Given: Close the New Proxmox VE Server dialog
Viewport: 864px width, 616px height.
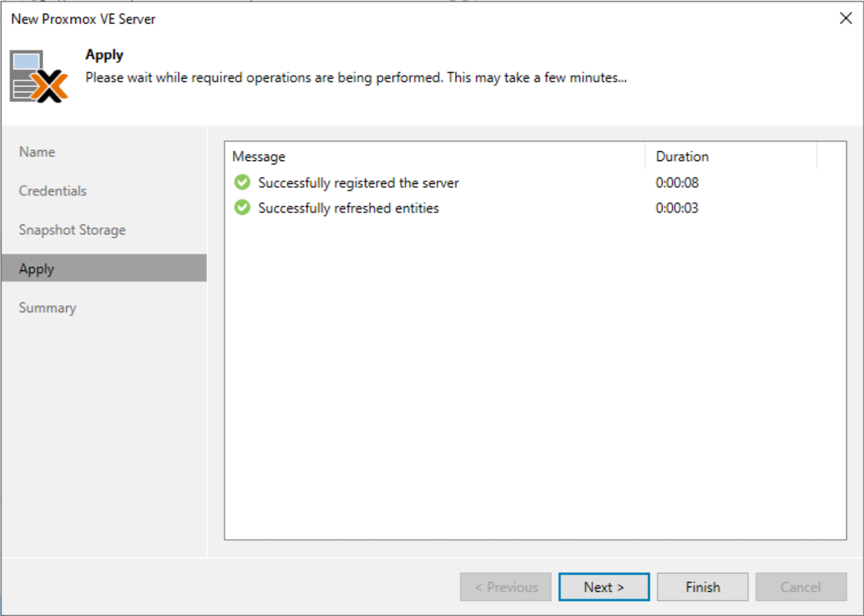Looking at the screenshot, I should (x=846, y=18).
